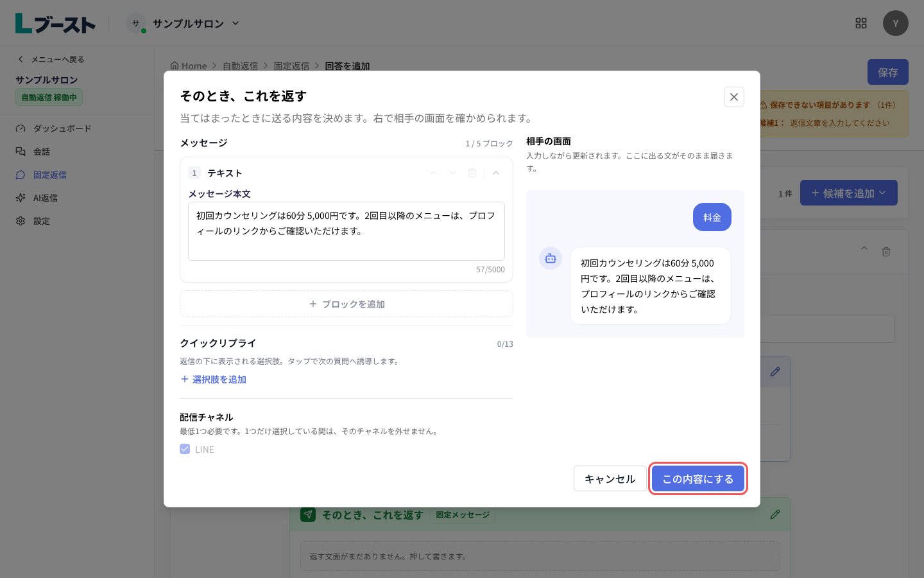
Task: Click the green send icon beside そのとき、これを返す
Action: point(308,514)
